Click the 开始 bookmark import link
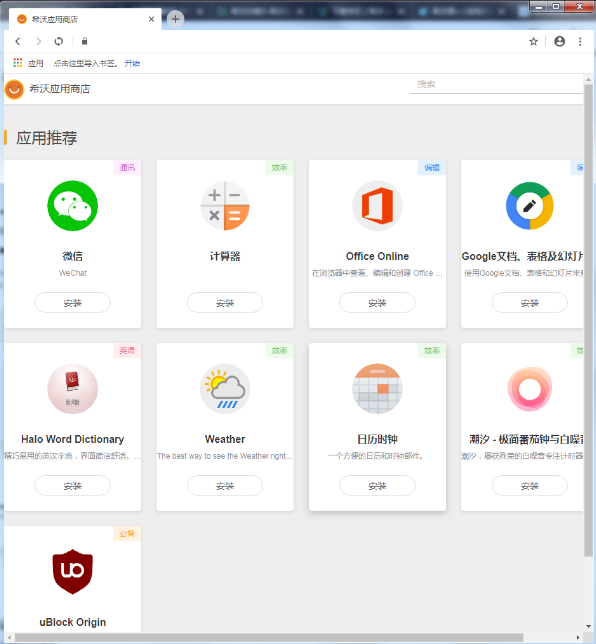The width and height of the screenshot is (596, 644). point(132,63)
